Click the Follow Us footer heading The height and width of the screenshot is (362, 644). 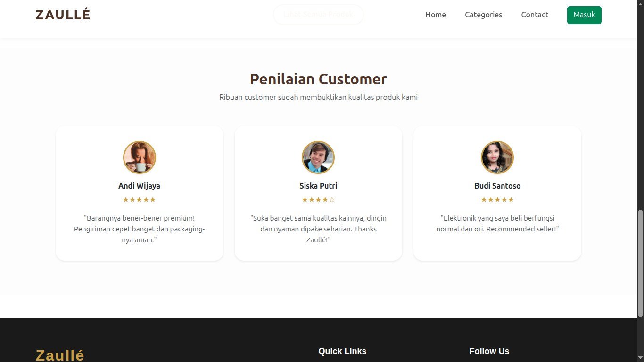click(x=489, y=351)
